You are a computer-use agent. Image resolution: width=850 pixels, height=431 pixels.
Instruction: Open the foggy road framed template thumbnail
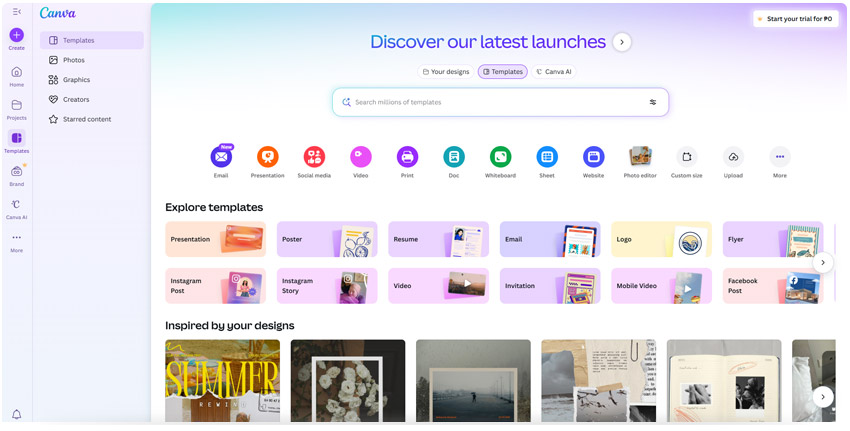point(473,381)
